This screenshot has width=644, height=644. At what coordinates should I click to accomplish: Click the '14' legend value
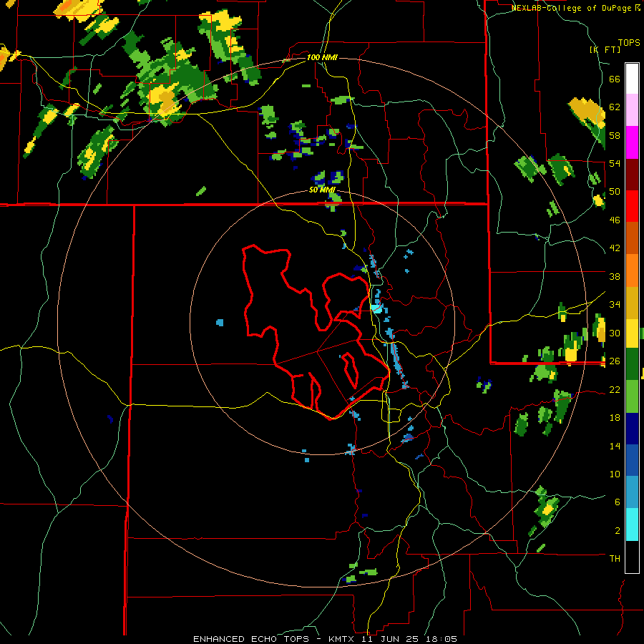pos(615,446)
